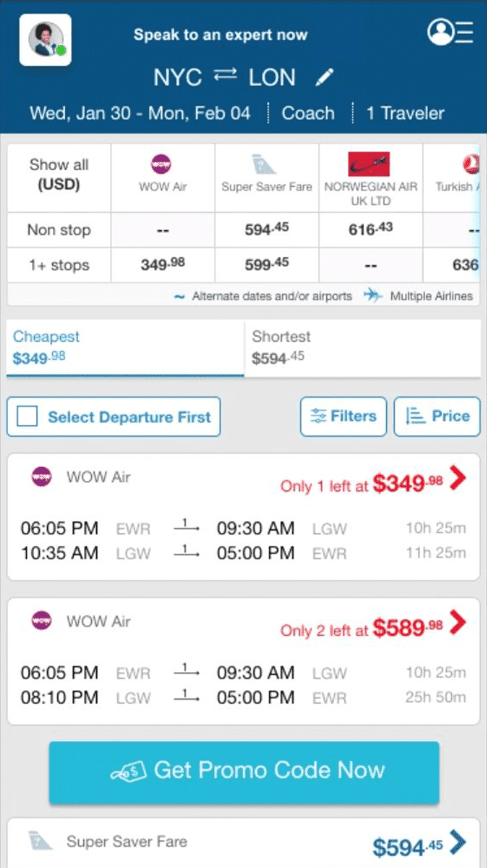Click Show all (USD) matrix cell
This screenshot has height=868, width=487.
pos(59,174)
